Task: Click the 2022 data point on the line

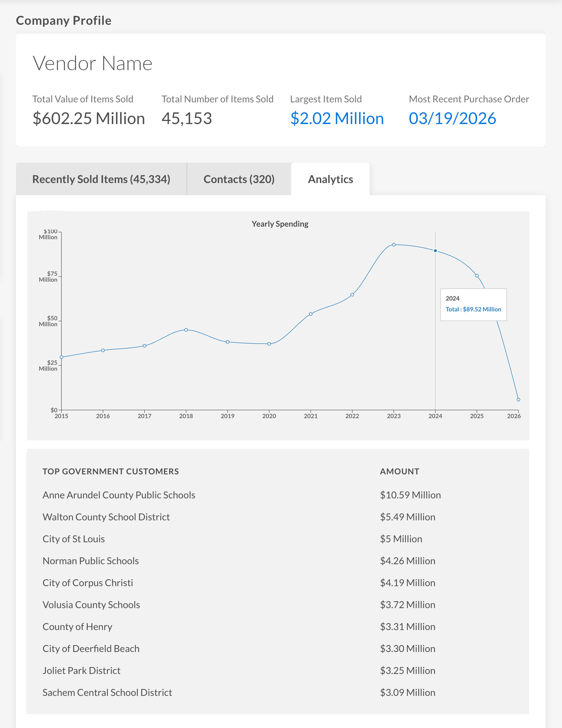Action: (x=352, y=295)
